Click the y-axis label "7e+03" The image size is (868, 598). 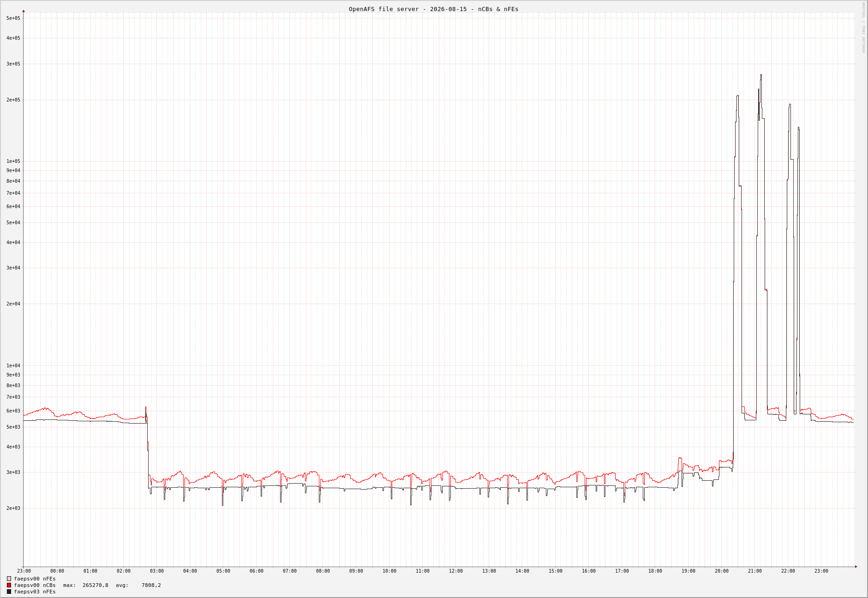(x=13, y=397)
